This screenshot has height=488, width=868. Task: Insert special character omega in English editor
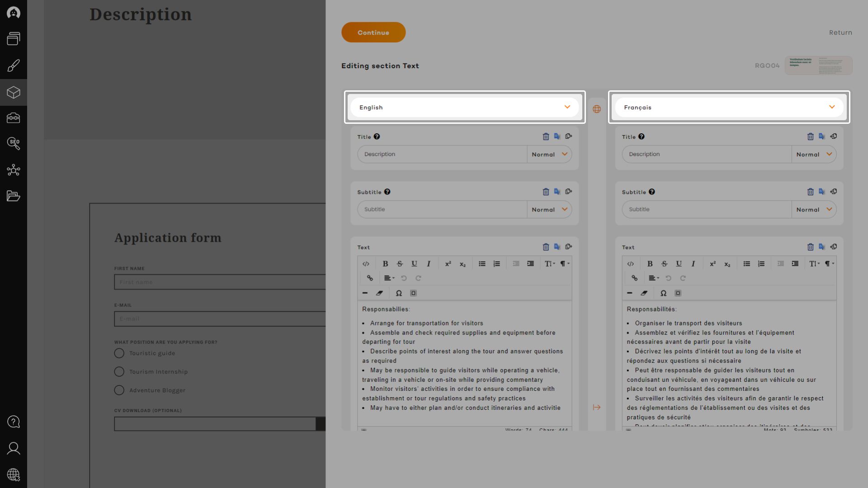[x=399, y=293]
